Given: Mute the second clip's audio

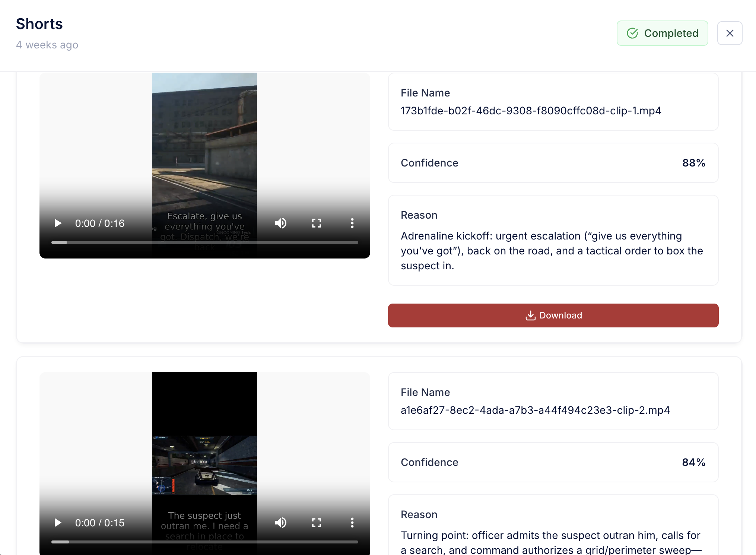Looking at the screenshot, I should click(280, 523).
